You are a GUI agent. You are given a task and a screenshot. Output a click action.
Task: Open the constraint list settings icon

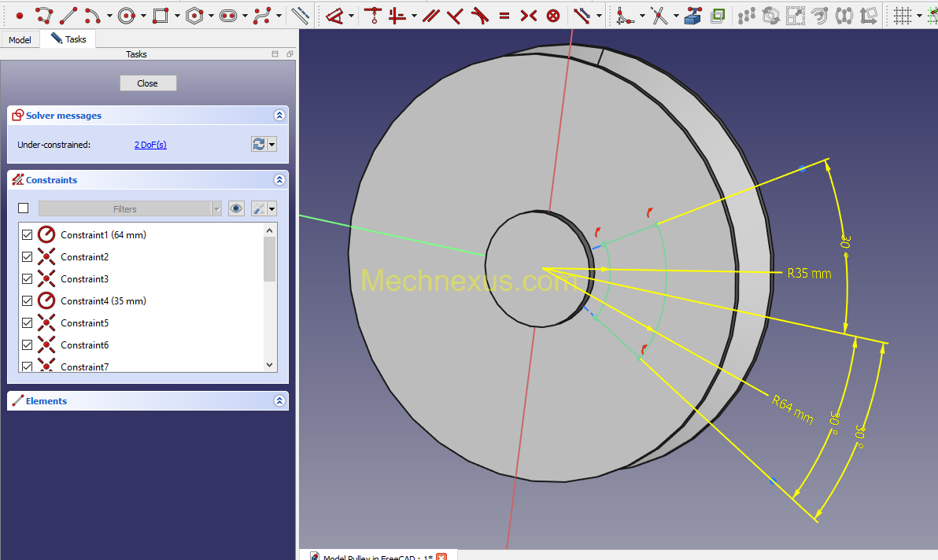[258, 208]
